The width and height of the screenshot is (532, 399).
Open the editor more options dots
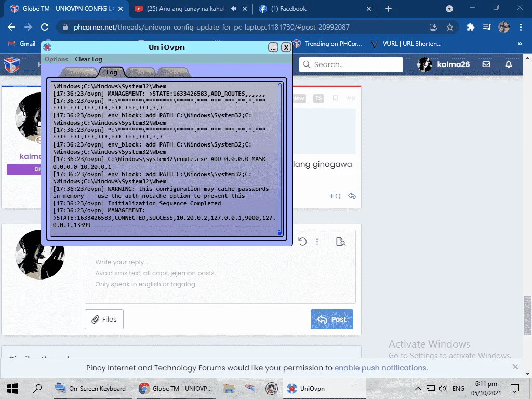[317, 242]
